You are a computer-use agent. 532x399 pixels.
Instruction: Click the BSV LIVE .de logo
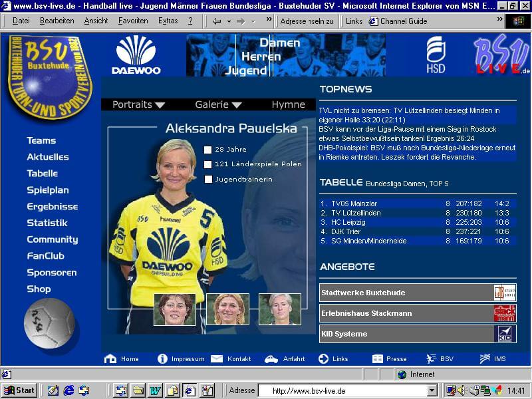point(501,55)
